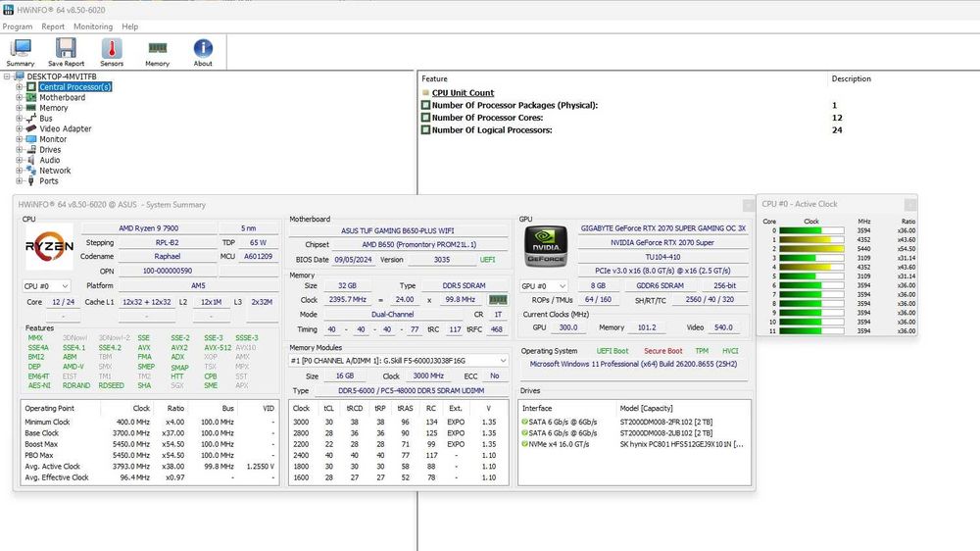Open the About info icon
Screen dimensions: 980x551
[x=203, y=48]
